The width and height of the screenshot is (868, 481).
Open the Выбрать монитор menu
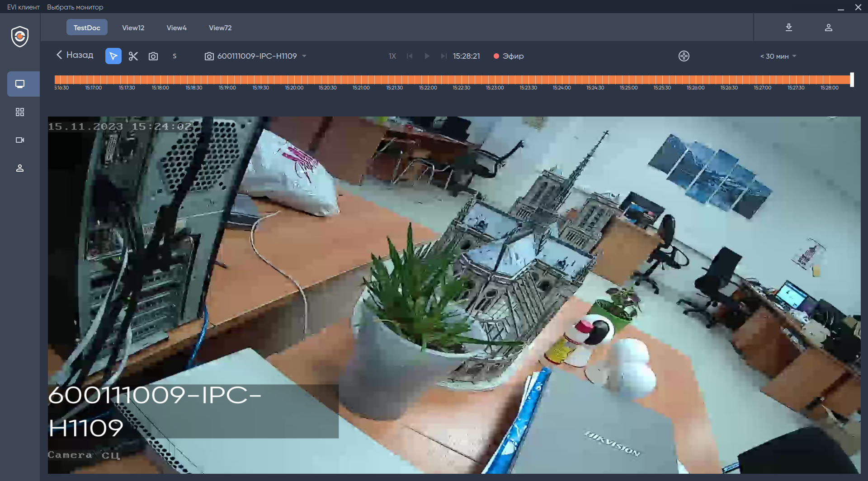[x=75, y=7]
